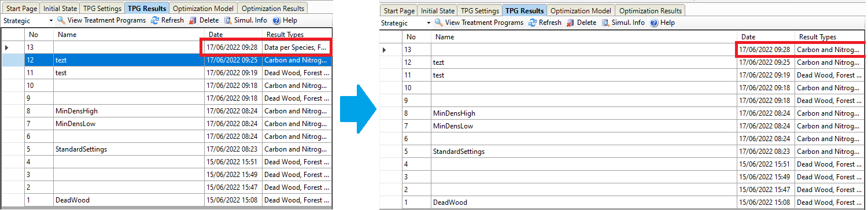
Task: Select TPG Results tab in right window
Action: pos(524,10)
